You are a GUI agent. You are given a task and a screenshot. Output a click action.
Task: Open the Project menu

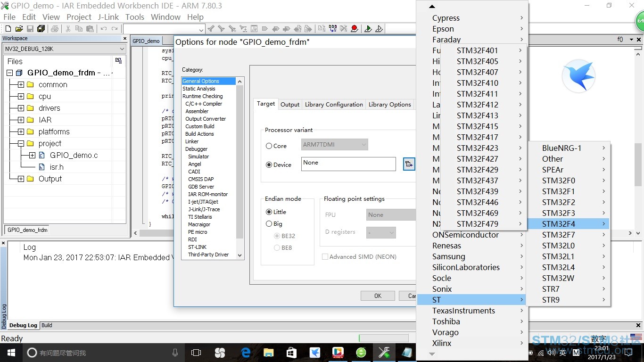[x=79, y=17]
